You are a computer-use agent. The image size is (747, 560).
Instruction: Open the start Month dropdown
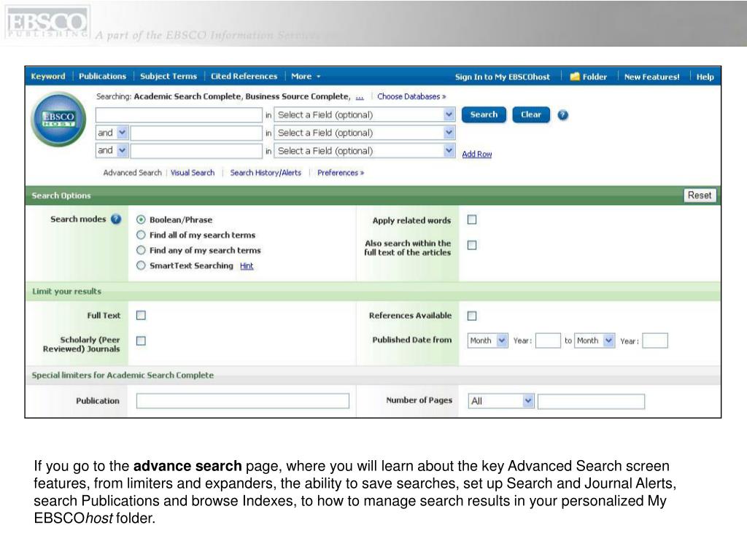pyautogui.click(x=488, y=341)
